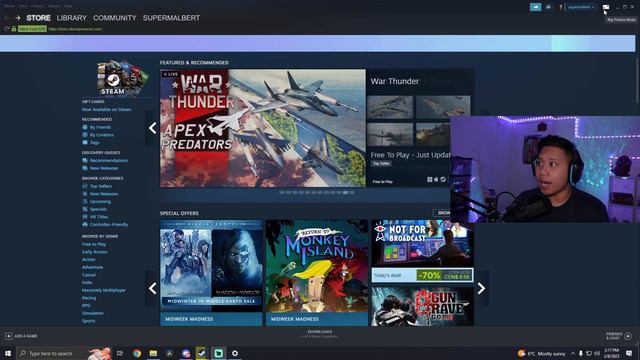Click the War Thunder title text
Screen dimensions: 640x360
coord(395,81)
